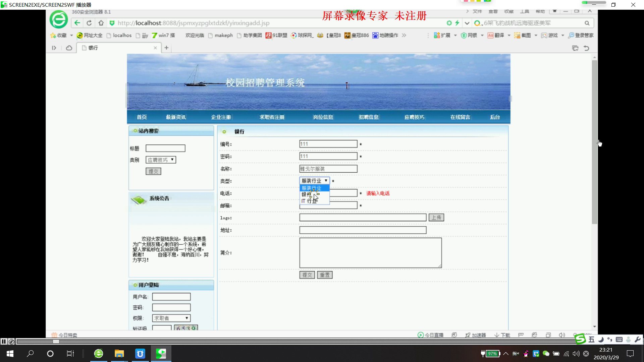Click search magnifier in browser search box

587,23
